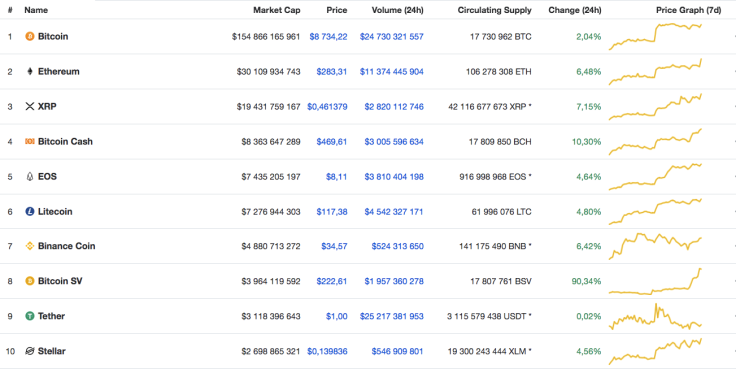Sort by Volume (24h) column header
Viewport: 736px width, 369px height.
tap(398, 10)
